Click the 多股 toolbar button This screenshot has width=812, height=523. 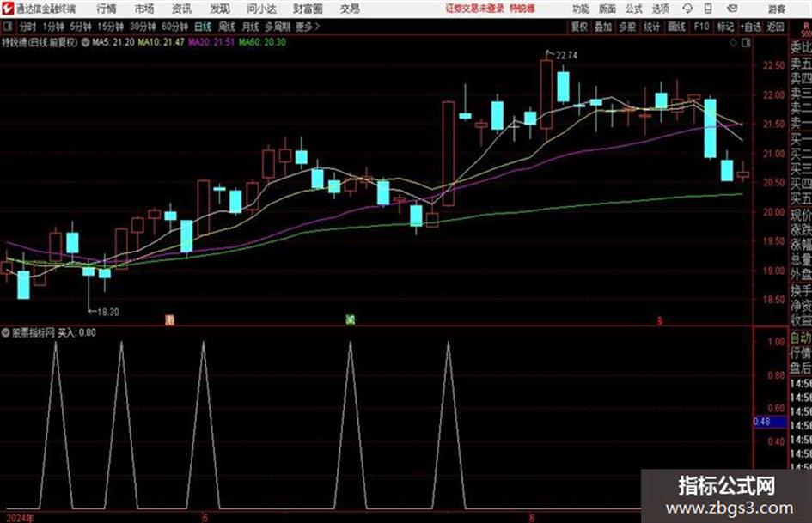(x=627, y=27)
